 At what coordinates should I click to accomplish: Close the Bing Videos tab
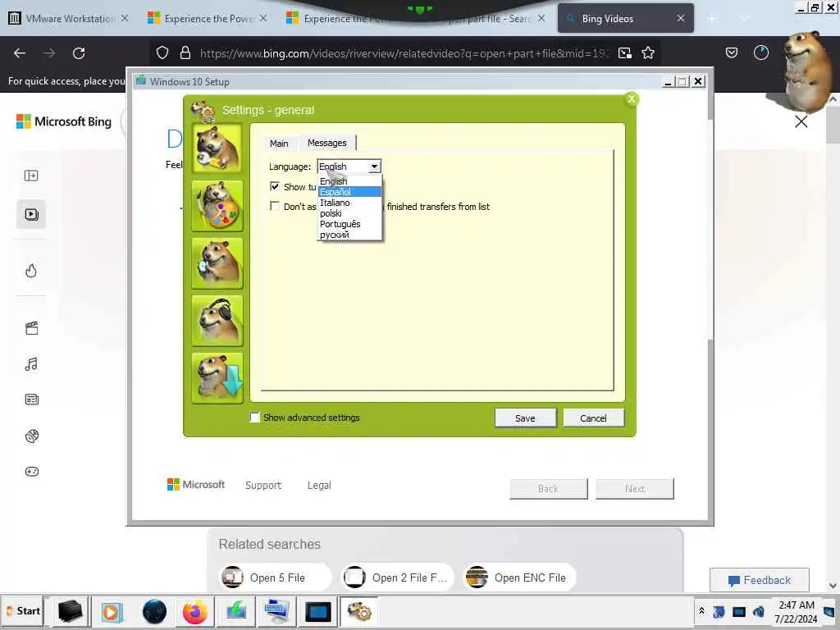click(680, 18)
